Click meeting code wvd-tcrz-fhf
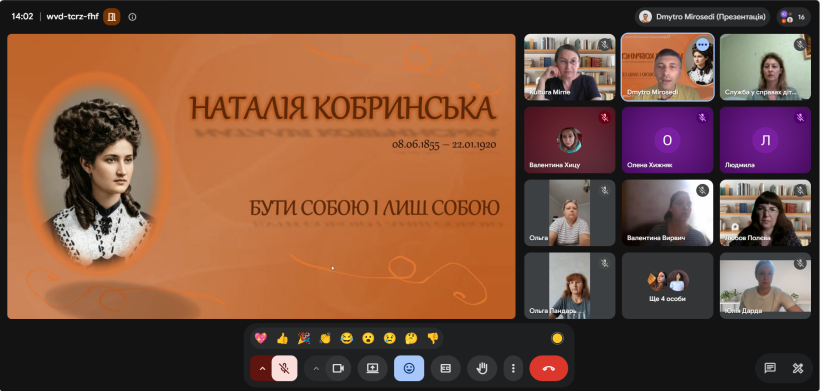The image size is (820, 391). pyautogui.click(x=73, y=17)
